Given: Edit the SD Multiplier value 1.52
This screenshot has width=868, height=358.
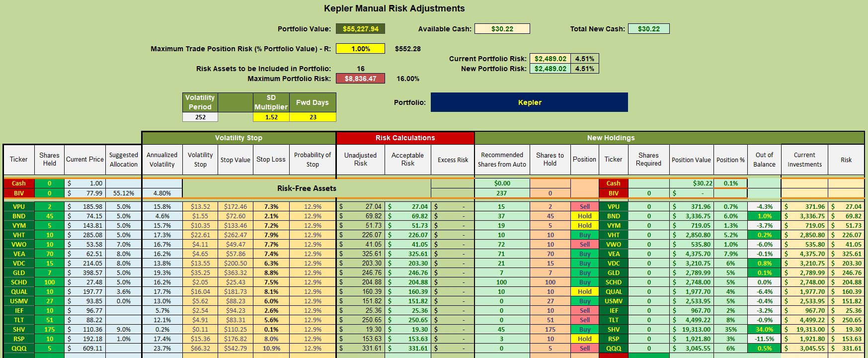Looking at the screenshot, I should [x=271, y=117].
